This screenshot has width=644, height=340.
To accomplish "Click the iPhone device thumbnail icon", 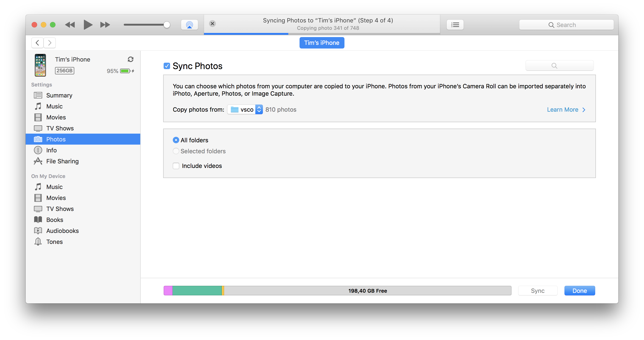I will click(40, 65).
